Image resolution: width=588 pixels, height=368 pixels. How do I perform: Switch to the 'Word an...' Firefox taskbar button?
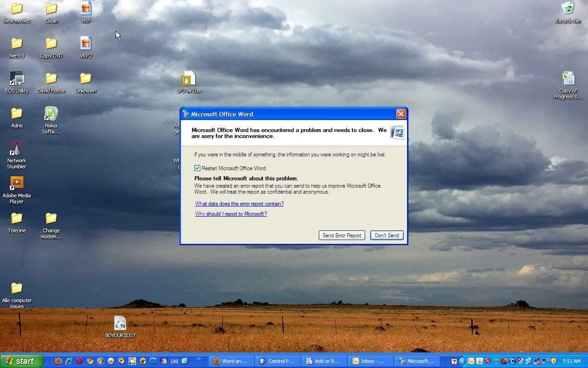tap(231, 361)
